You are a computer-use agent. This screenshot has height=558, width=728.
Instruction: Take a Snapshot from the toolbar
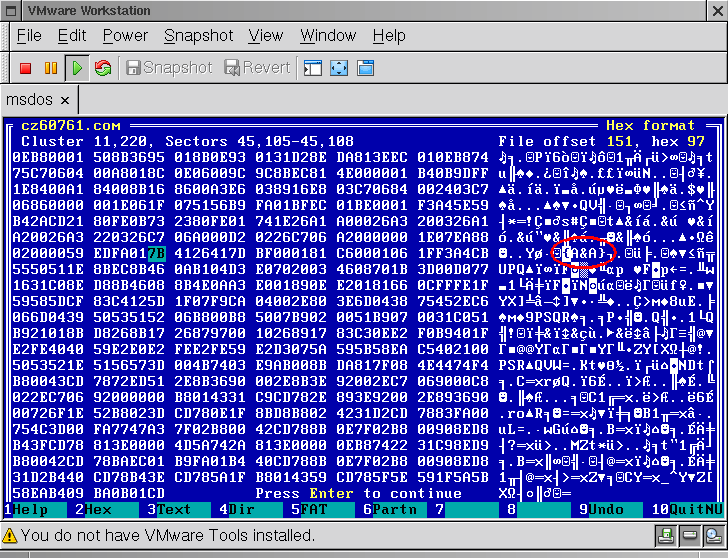[x=169, y=68]
